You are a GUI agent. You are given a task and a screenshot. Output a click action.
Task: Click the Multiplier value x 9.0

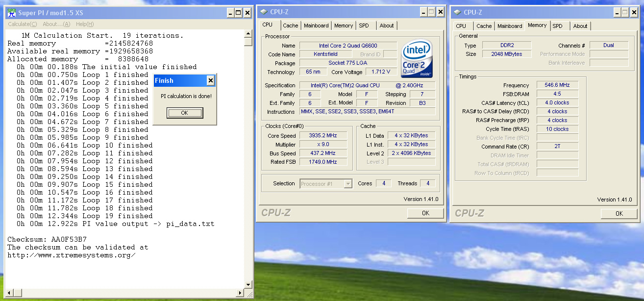(x=323, y=145)
